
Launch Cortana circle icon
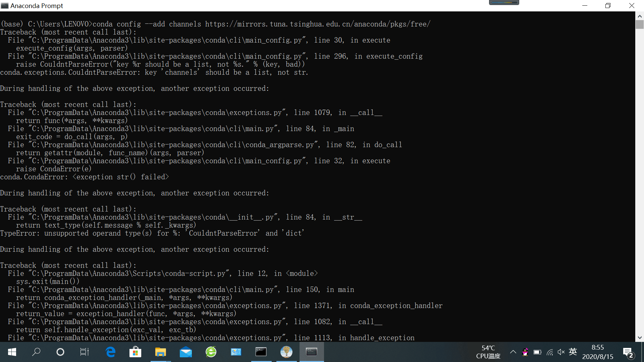60,352
